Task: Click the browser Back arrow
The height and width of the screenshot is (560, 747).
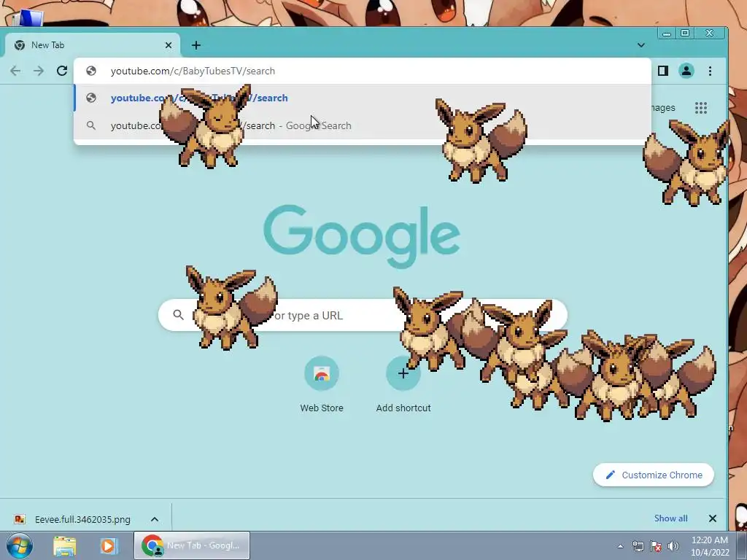Action: coord(15,71)
